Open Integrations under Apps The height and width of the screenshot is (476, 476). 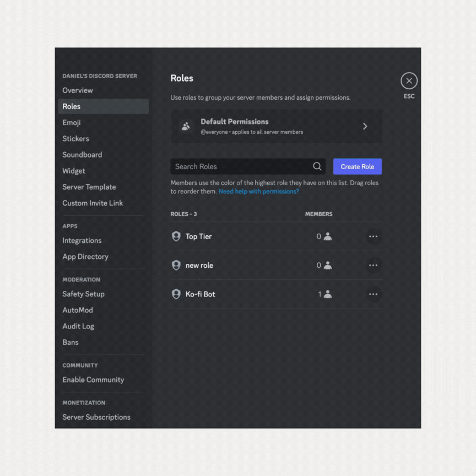tap(82, 240)
